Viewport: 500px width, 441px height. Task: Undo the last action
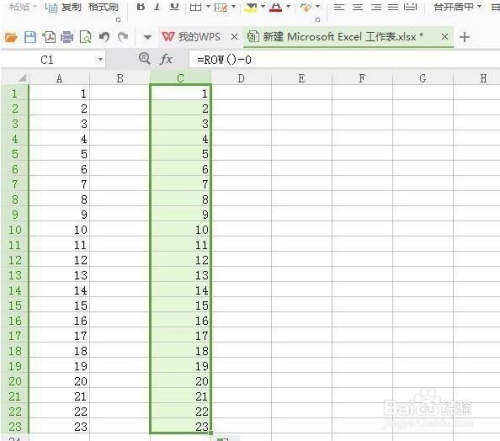click(104, 37)
